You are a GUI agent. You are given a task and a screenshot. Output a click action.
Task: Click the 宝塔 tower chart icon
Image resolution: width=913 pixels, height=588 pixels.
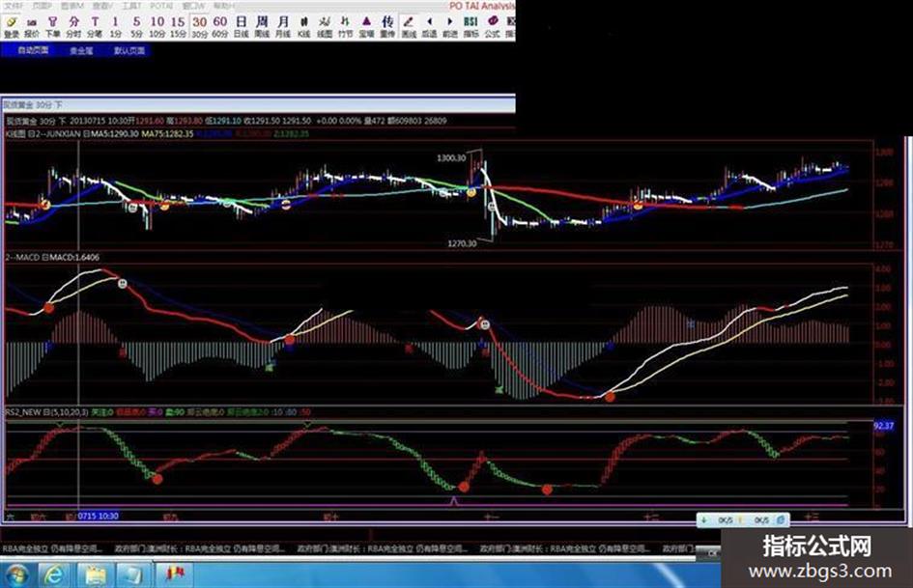click(367, 25)
